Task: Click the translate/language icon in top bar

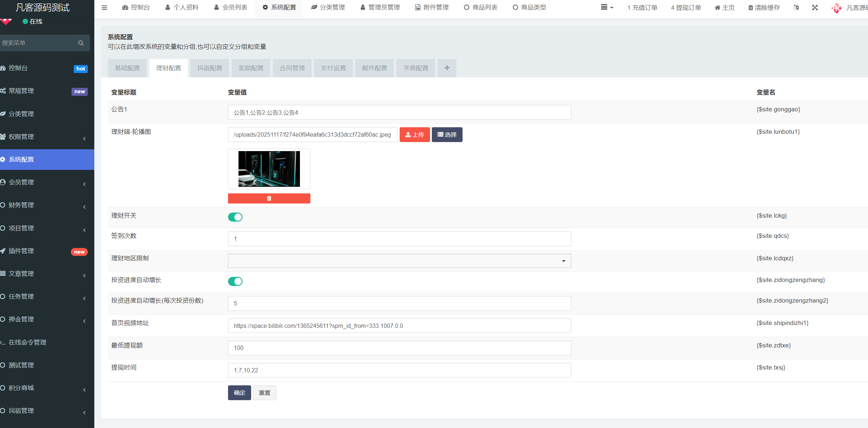Action: tap(796, 7)
